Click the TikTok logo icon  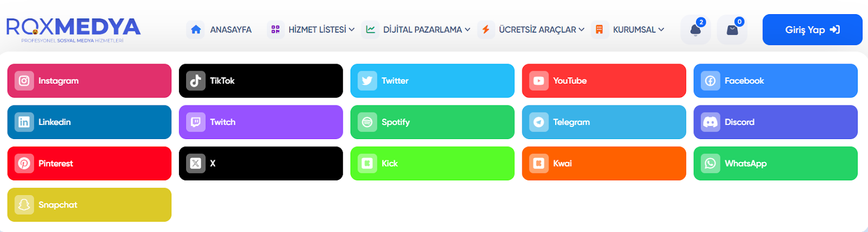coord(196,81)
